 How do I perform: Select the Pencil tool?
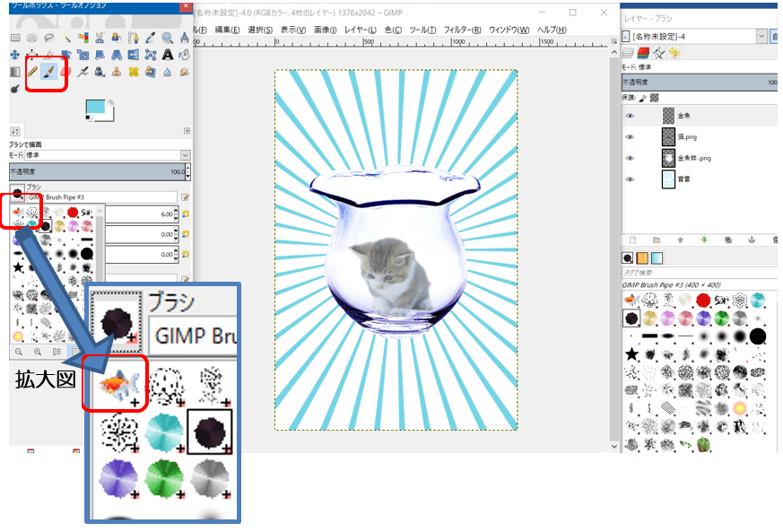32,72
